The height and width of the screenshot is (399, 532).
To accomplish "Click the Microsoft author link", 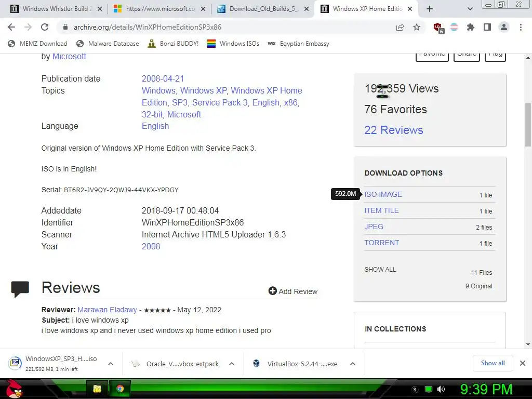I will pos(69,57).
